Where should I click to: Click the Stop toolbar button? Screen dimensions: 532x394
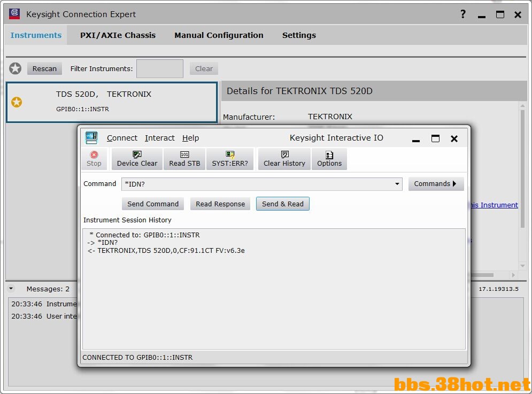pyautogui.click(x=94, y=159)
